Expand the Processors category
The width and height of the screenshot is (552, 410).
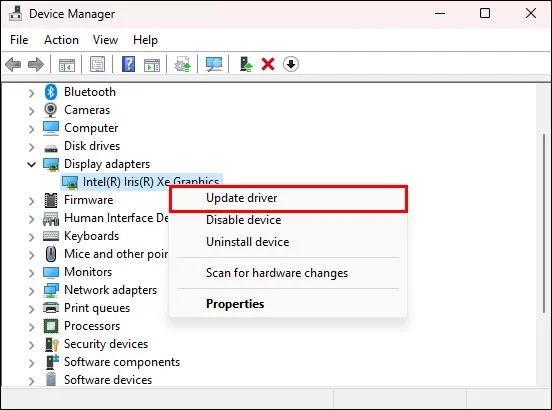point(32,327)
